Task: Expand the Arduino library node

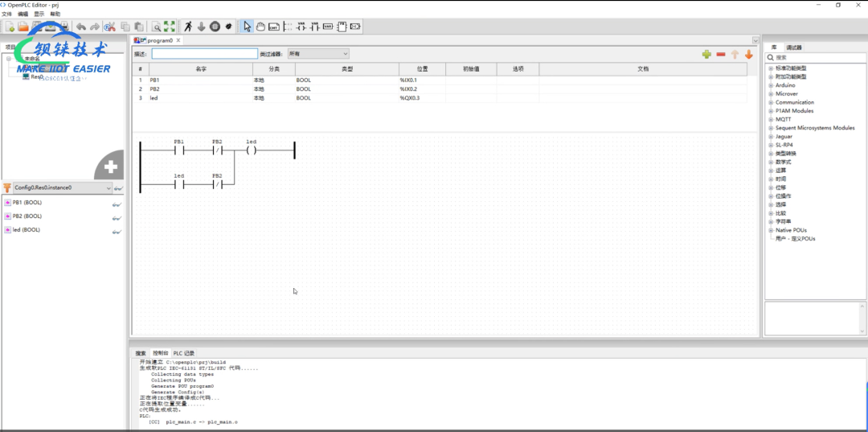Action: coord(771,85)
